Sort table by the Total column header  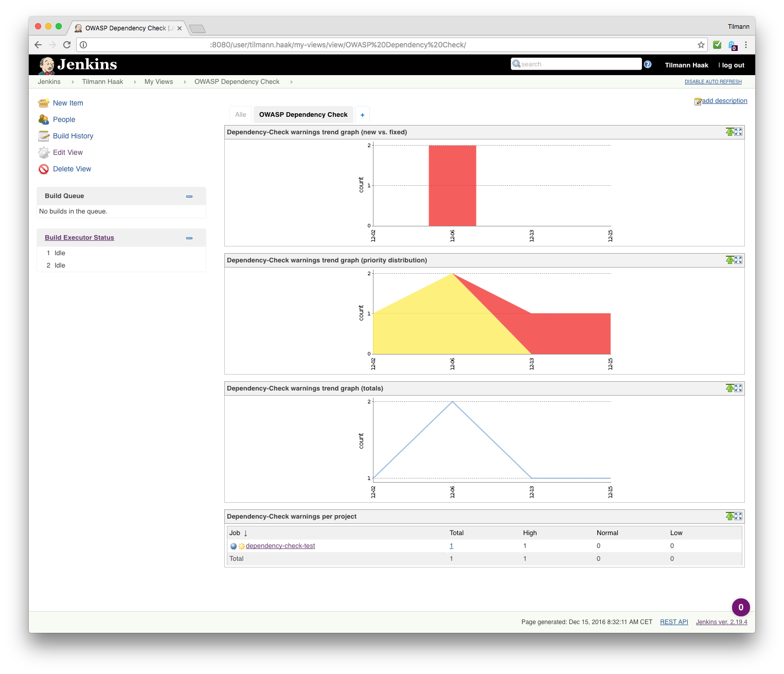[x=457, y=533]
